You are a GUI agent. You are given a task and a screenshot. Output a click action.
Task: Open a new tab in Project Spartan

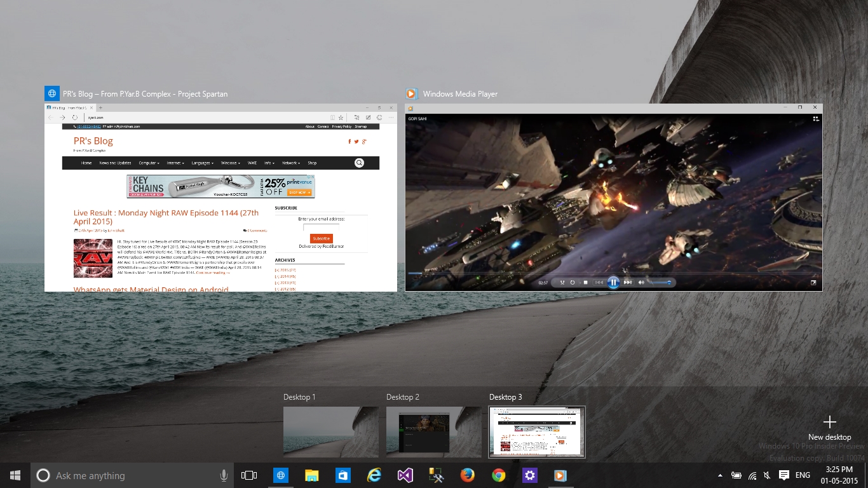tap(100, 108)
